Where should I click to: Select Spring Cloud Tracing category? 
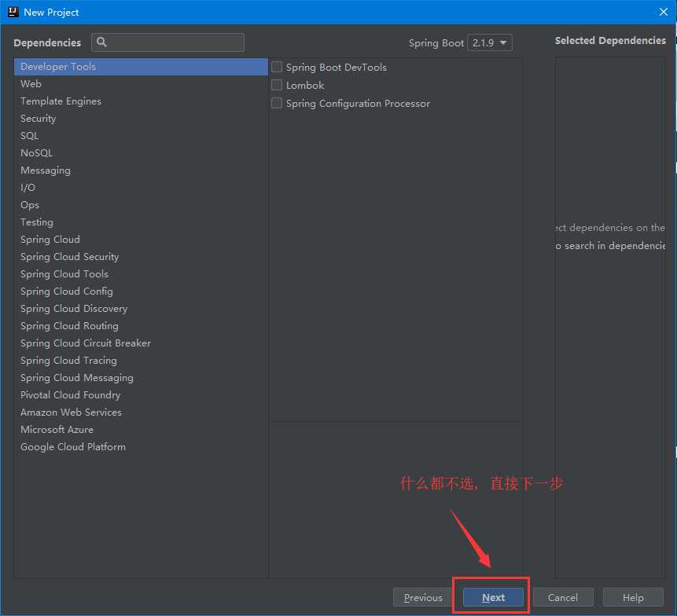(x=142, y=360)
